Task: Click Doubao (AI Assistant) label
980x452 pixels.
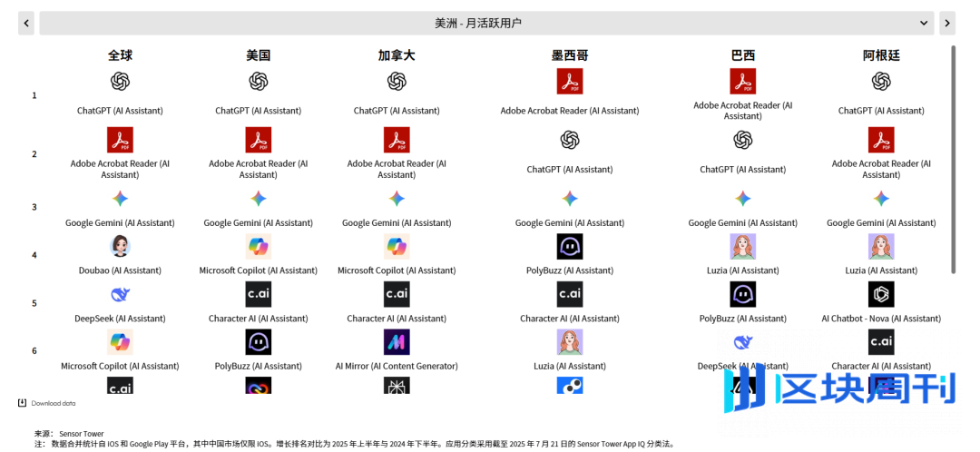Action: (120, 270)
